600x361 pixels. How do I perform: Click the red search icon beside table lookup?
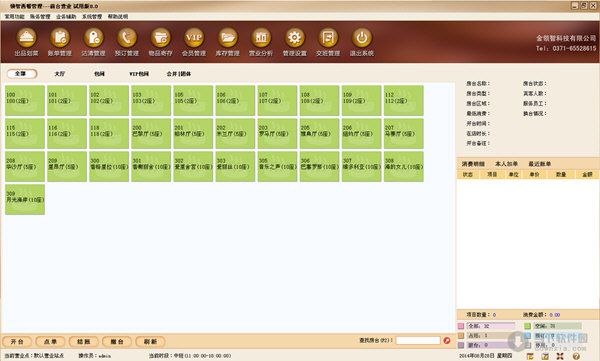pyautogui.click(x=447, y=340)
